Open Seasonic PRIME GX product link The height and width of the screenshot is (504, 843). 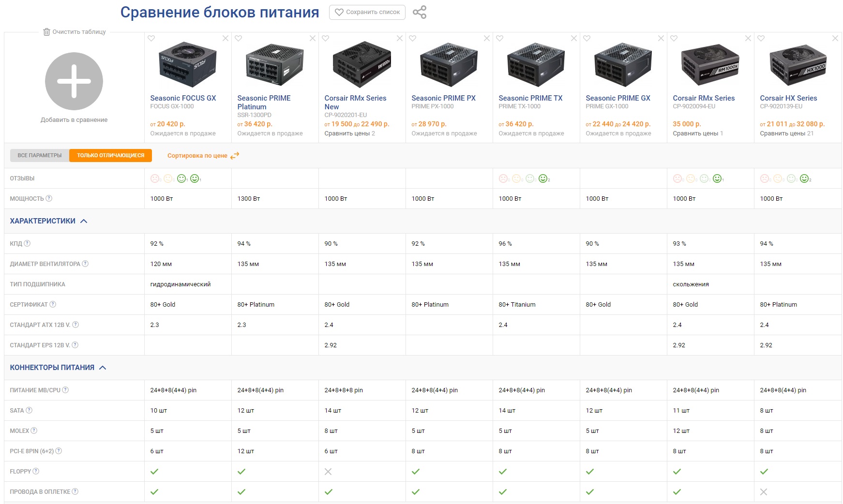click(x=618, y=98)
